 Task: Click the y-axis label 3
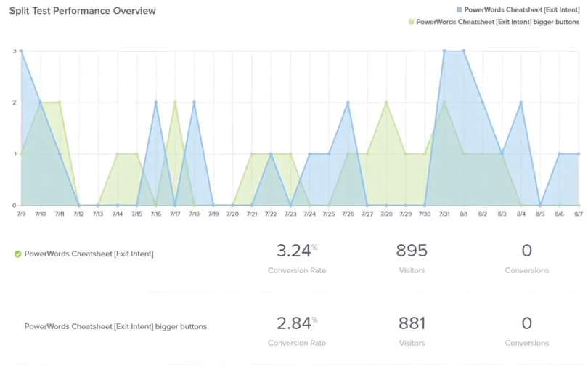tap(15, 51)
